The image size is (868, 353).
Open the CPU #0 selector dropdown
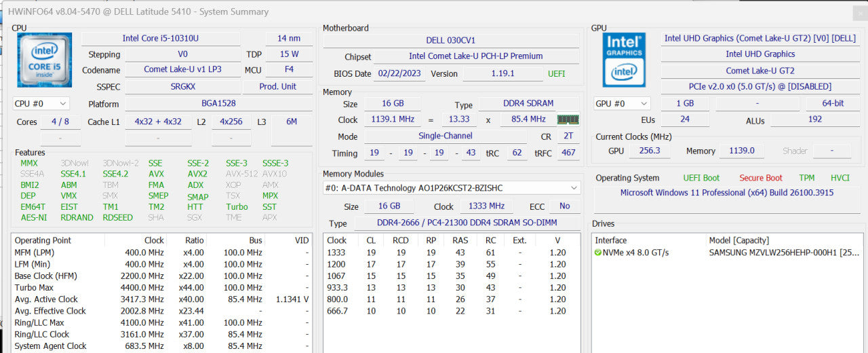(x=41, y=104)
